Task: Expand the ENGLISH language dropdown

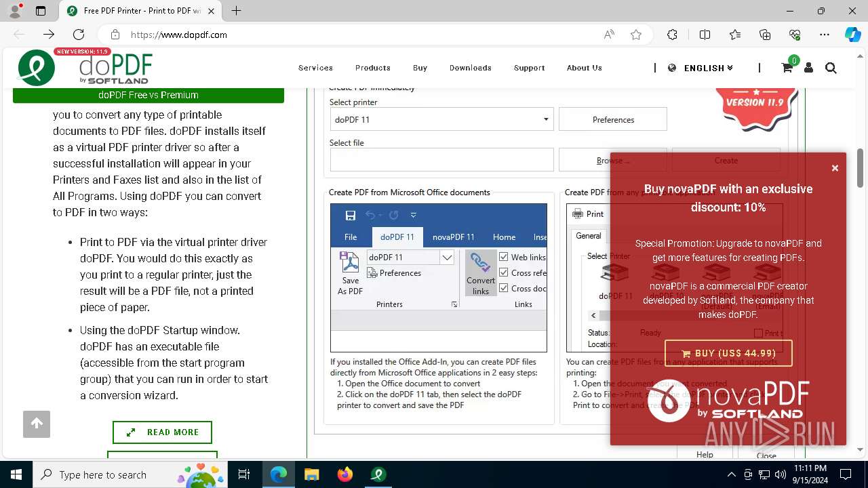Action: coord(709,68)
